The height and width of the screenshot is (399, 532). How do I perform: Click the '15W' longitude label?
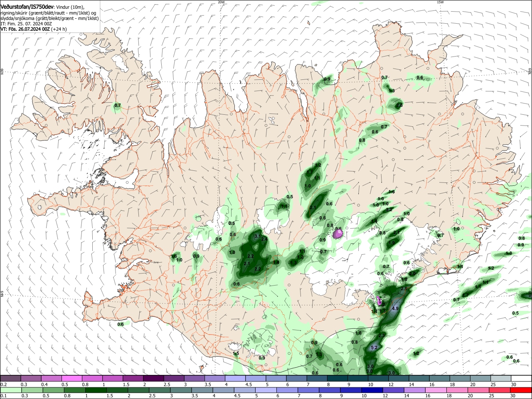point(440,2)
